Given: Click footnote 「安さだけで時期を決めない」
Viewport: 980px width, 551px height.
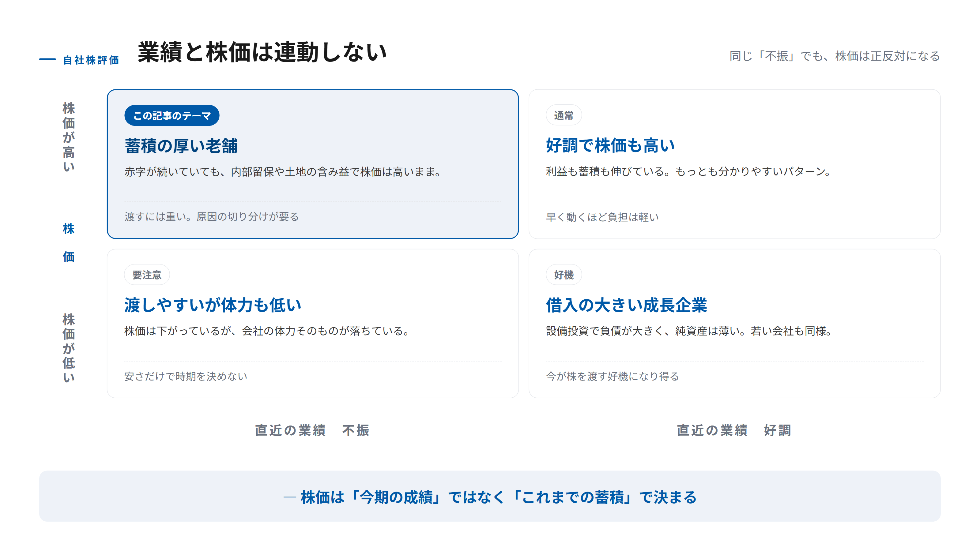Looking at the screenshot, I should coord(186,377).
